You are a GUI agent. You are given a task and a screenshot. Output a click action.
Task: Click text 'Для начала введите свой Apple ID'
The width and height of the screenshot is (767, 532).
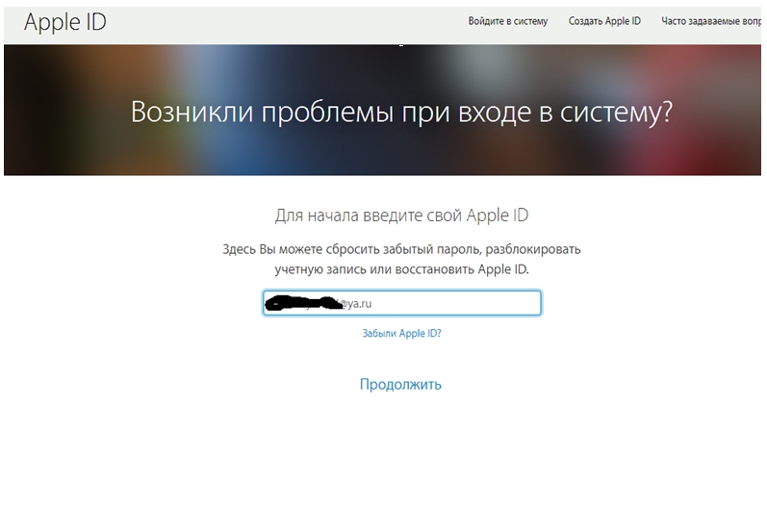(x=401, y=215)
